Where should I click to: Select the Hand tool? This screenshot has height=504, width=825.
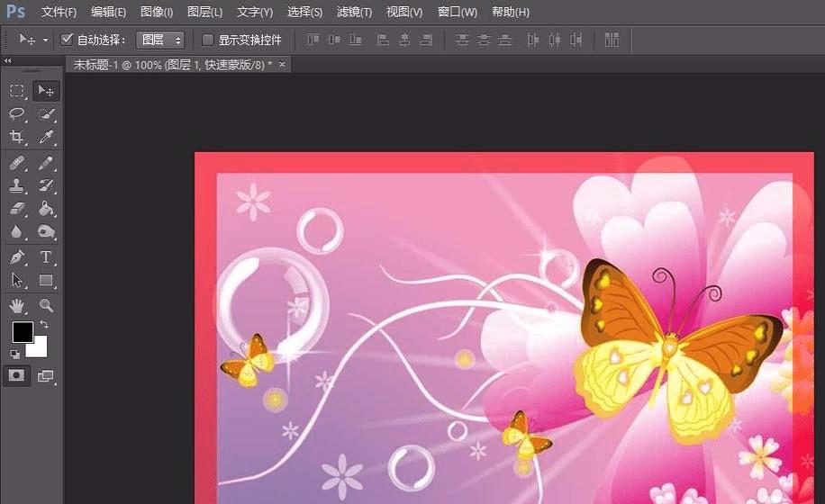tap(17, 305)
